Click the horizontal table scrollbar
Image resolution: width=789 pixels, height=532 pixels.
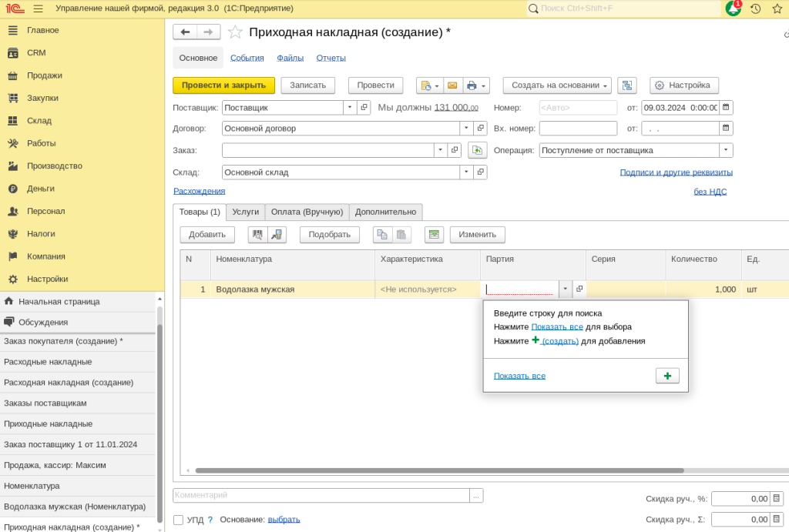pyautogui.click(x=439, y=470)
